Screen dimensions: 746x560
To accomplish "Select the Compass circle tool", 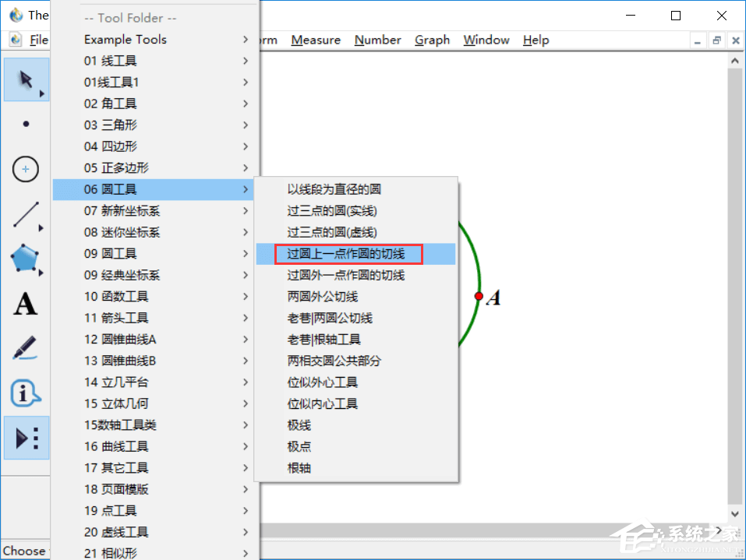I will click(x=26, y=169).
